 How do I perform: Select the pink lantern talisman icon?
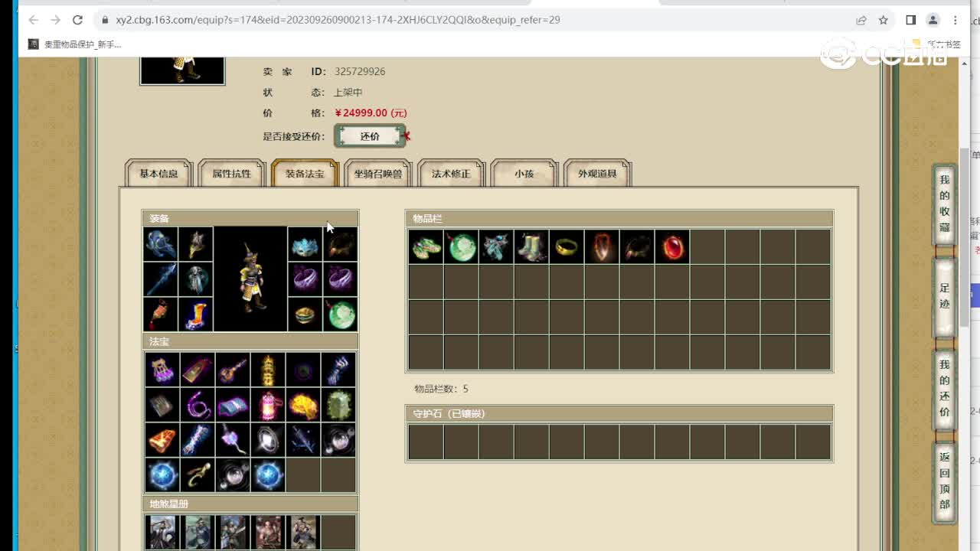pyautogui.click(x=268, y=405)
